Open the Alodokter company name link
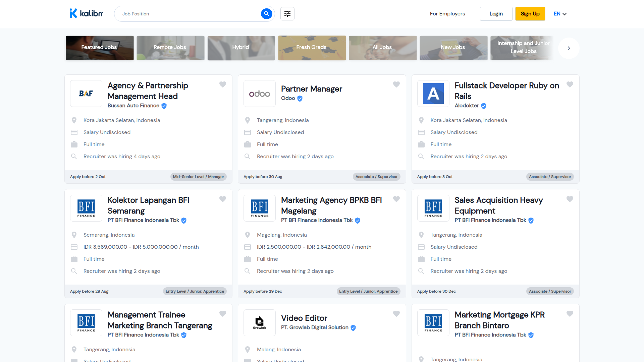 click(x=467, y=106)
